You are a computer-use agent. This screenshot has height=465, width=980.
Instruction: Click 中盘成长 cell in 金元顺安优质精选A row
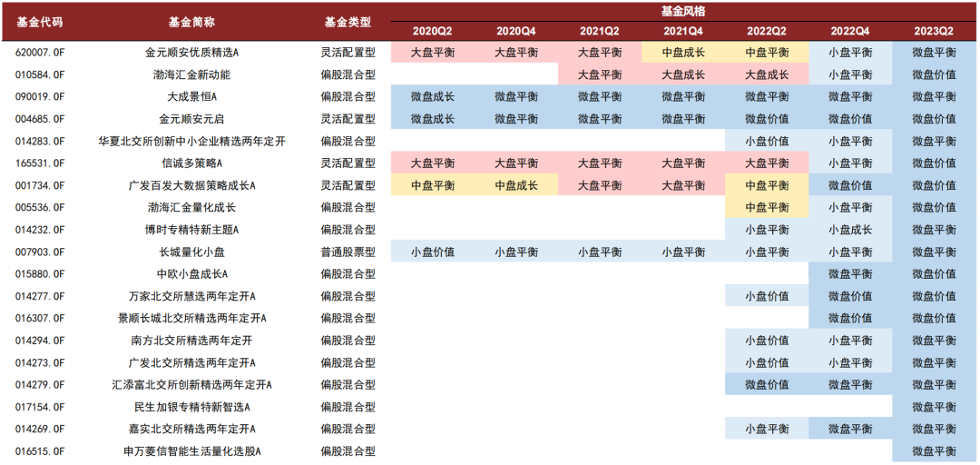click(683, 53)
